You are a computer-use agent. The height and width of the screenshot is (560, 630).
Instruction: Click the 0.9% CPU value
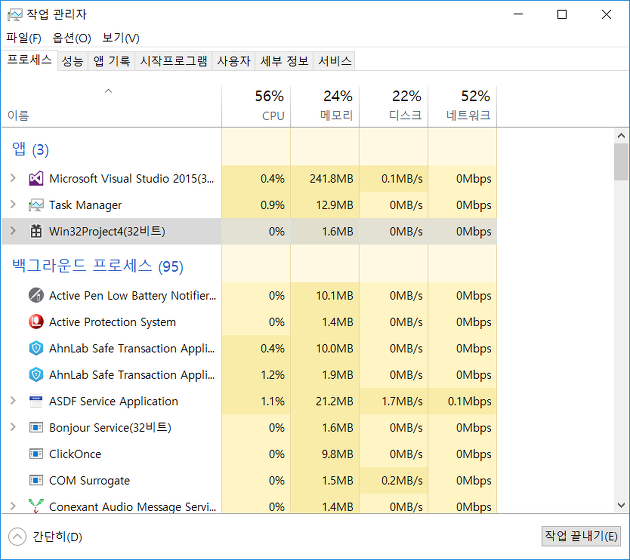(272, 205)
